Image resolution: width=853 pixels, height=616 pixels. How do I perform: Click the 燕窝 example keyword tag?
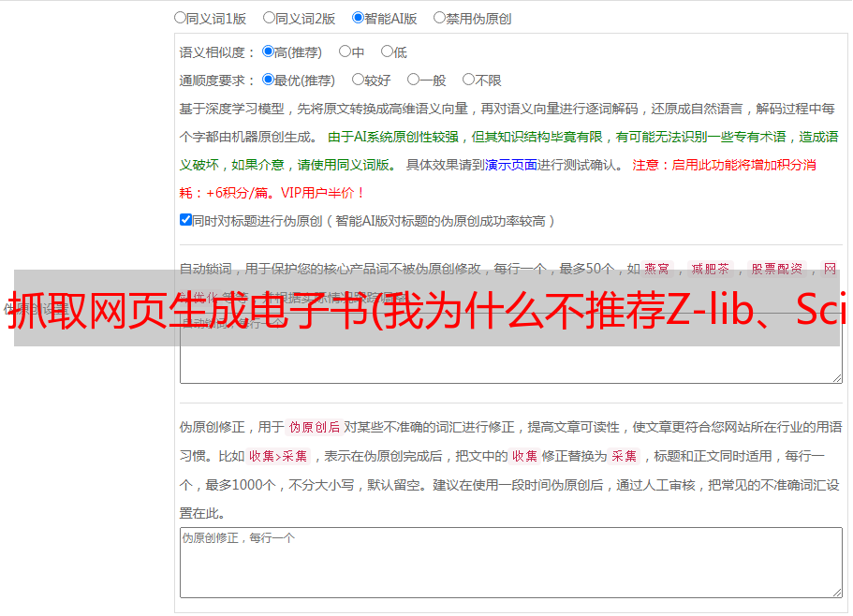(656, 269)
